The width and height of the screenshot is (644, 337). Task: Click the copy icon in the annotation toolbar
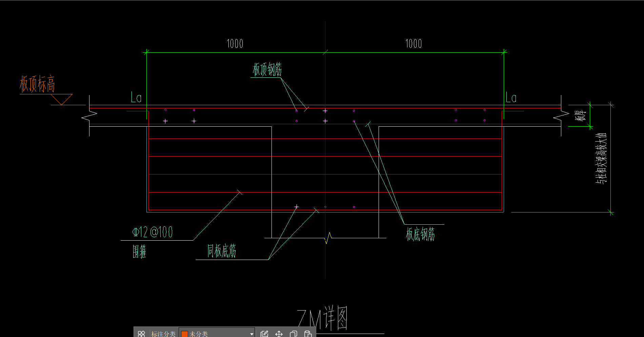tap(294, 334)
